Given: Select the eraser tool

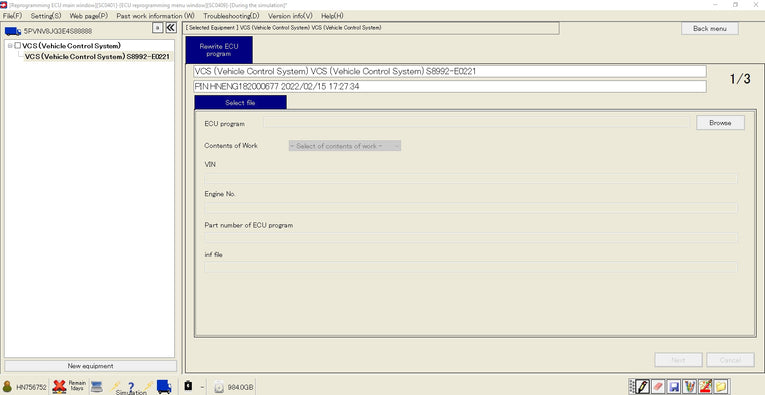Looking at the screenshot, I should (658, 387).
